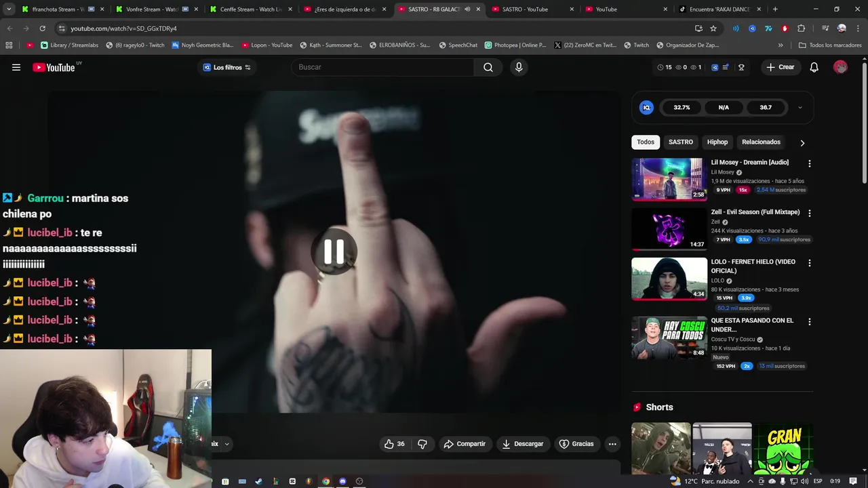Open the browser extensions puzzle icon

coord(801,28)
